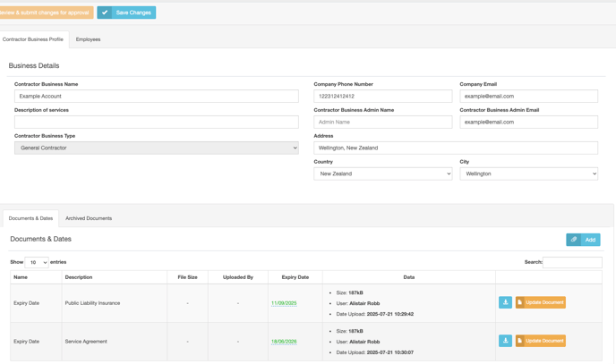Submit changes for approval button
Viewport: 616px width, 364px height.
(x=46, y=13)
